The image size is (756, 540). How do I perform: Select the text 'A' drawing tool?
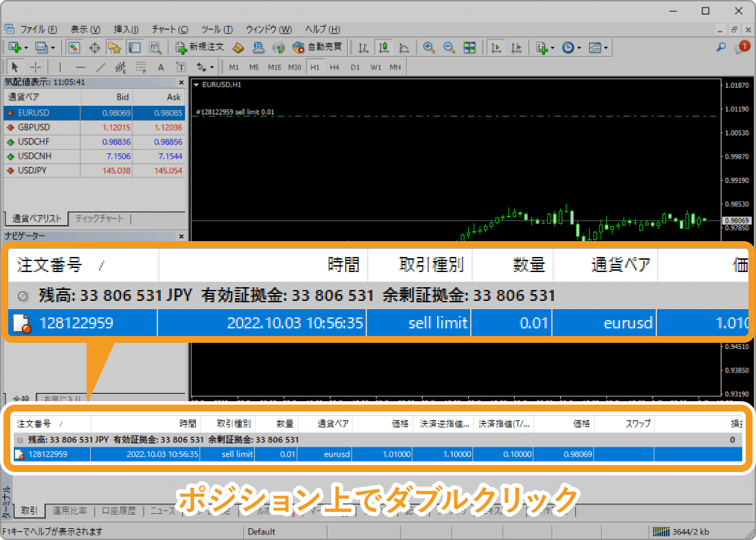161,67
